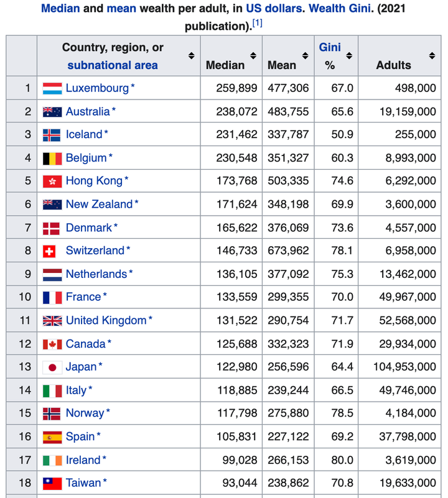Sort table by Adults column arrows

point(432,56)
